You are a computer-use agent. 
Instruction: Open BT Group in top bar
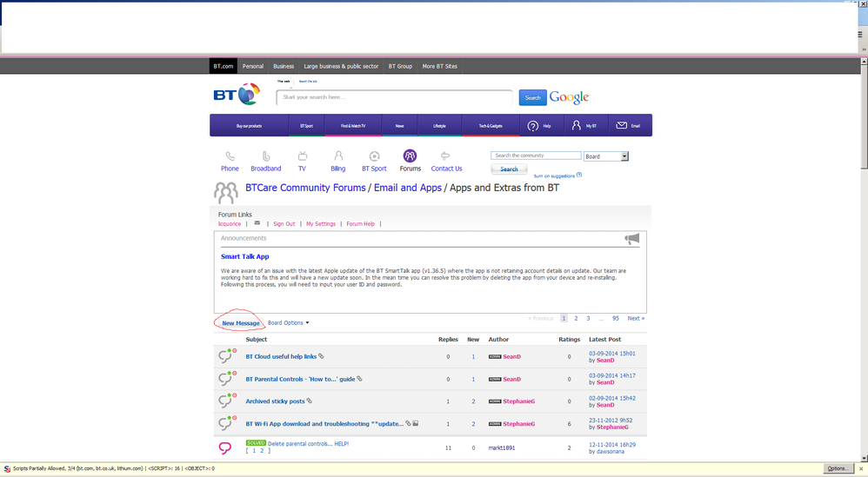click(x=400, y=66)
